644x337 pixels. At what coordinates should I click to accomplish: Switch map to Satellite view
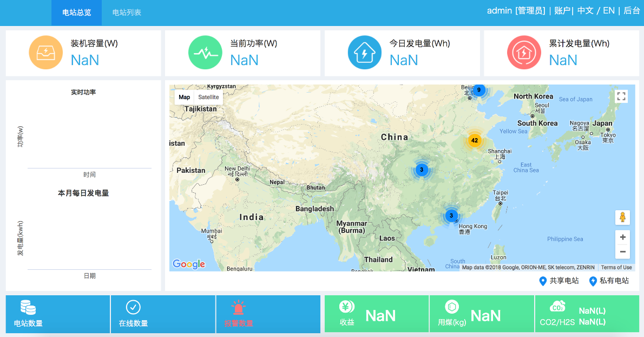(208, 97)
